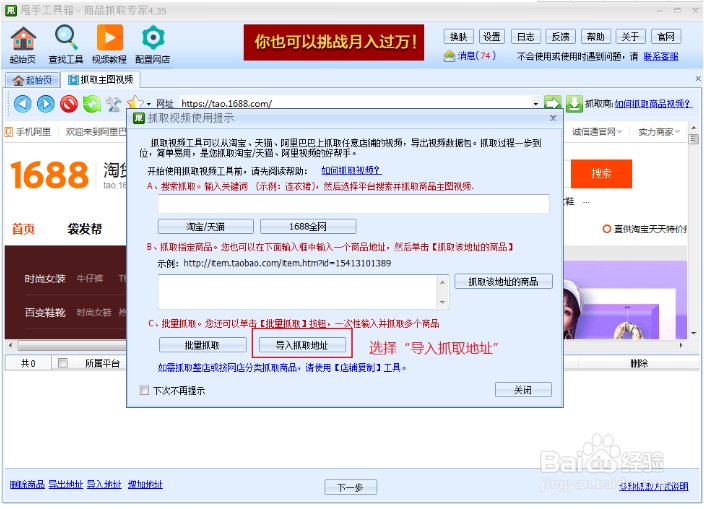Viewport: 704px width, 509px height.
Task: Click the 1688全网 button
Action: 308,227
